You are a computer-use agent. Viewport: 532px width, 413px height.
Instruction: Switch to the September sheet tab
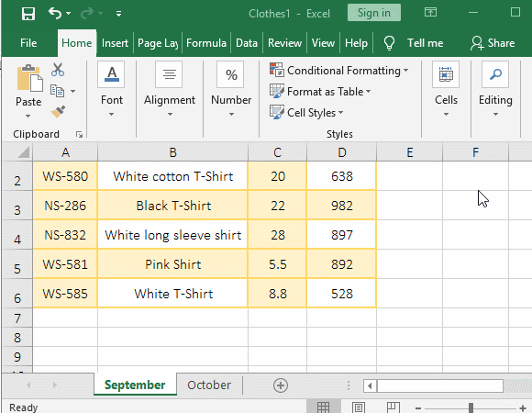click(135, 385)
